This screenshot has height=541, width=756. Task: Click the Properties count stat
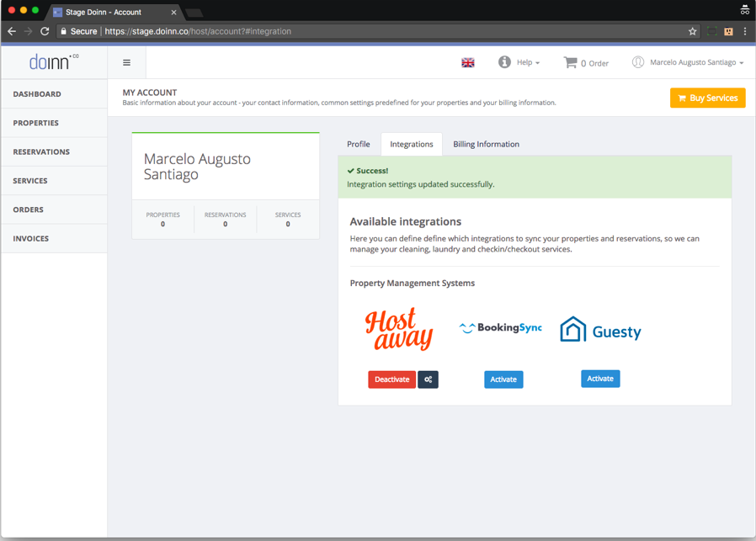[163, 220]
